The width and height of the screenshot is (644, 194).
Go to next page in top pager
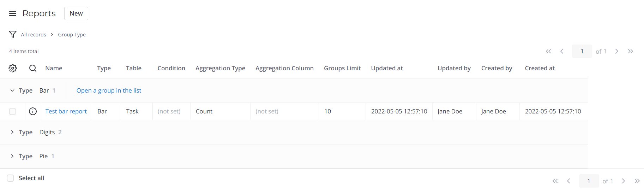[617, 51]
